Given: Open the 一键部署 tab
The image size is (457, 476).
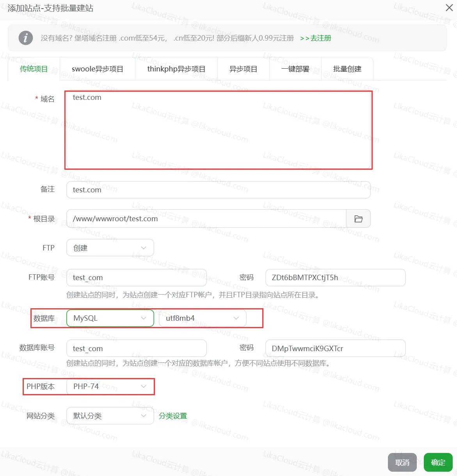Looking at the screenshot, I should click(295, 69).
